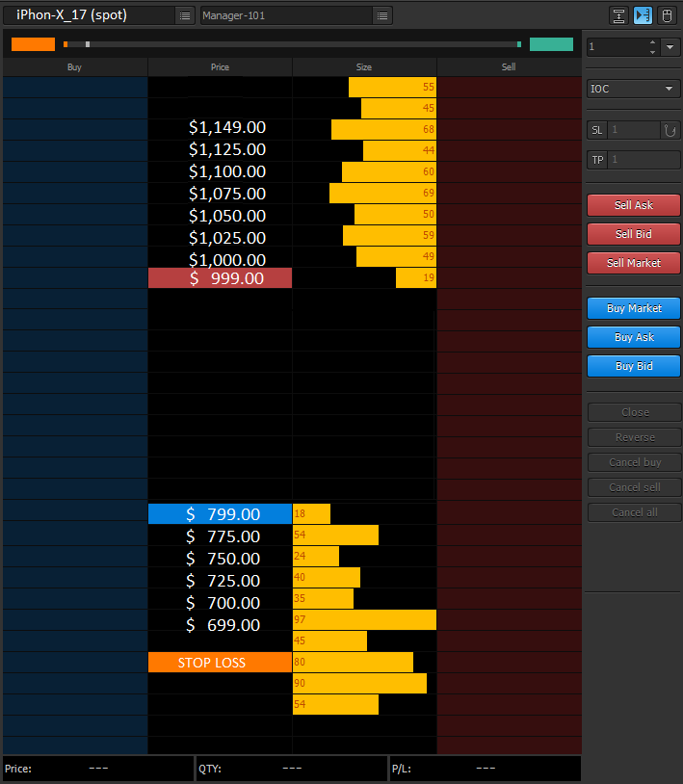
Task: Click the center ladder view icon
Action: tap(618, 15)
